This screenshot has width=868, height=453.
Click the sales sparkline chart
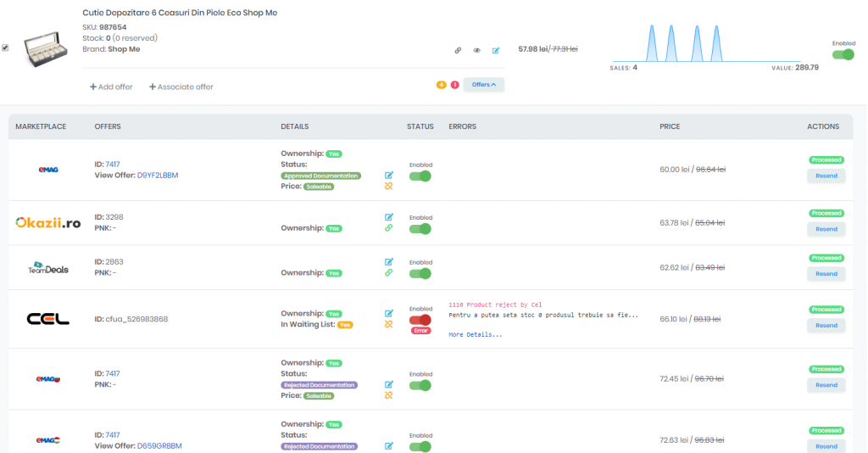pyautogui.click(x=706, y=42)
